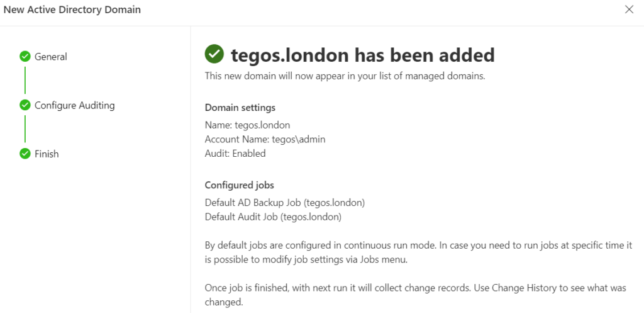Screen dimensions: 644x313
Task: Click the green checkmark beside General step
Action: click(x=25, y=56)
